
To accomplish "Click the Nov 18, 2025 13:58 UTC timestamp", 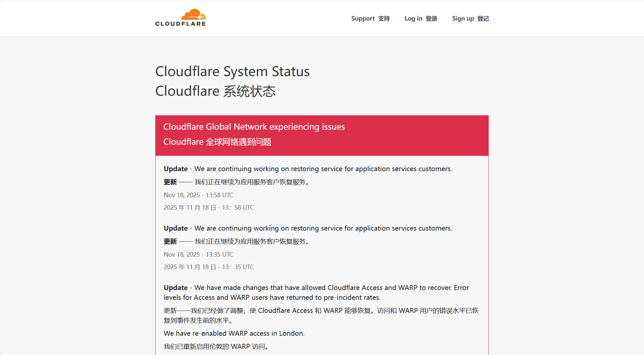I will click(198, 195).
